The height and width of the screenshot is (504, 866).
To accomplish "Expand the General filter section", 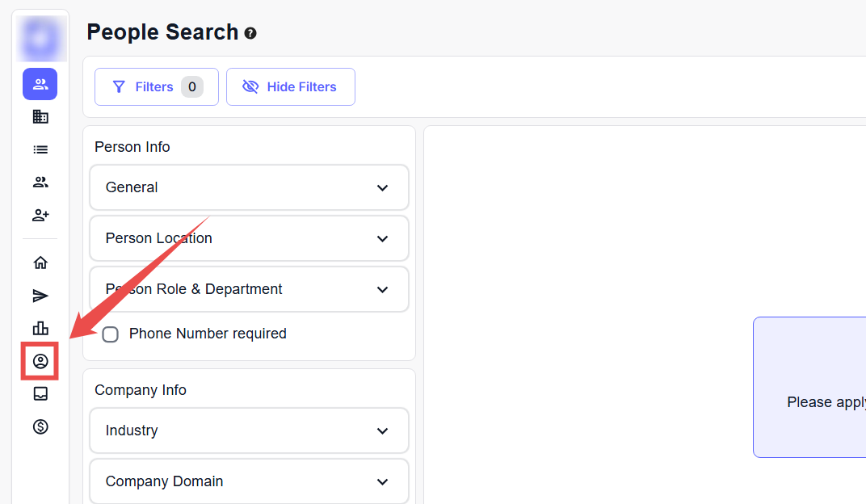I will (x=249, y=187).
